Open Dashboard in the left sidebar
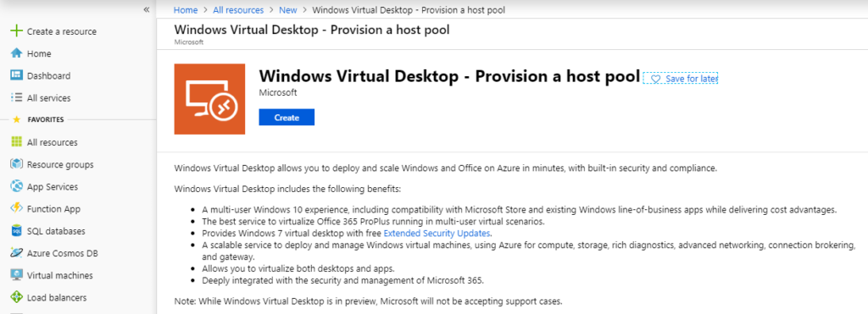The height and width of the screenshot is (314, 868). 48,75
